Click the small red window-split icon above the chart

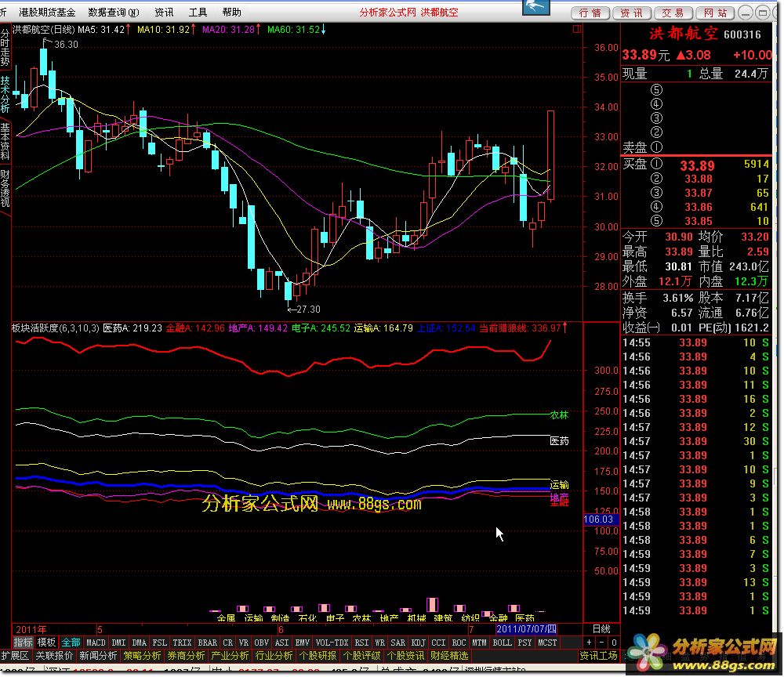pos(577,30)
